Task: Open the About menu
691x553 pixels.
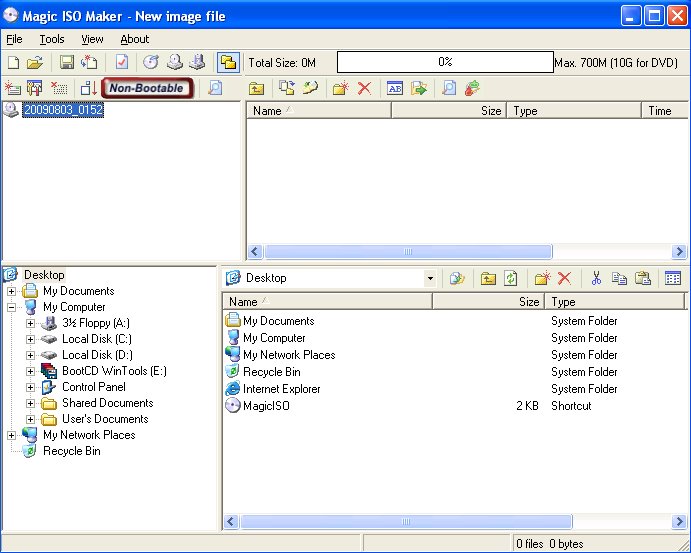Action: (x=134, y=39)
